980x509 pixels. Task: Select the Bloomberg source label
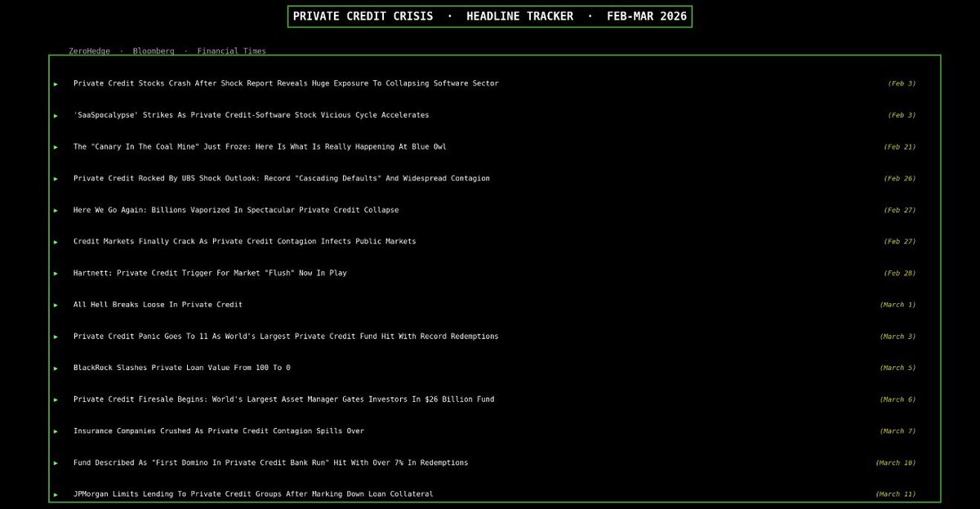point(154,51)
